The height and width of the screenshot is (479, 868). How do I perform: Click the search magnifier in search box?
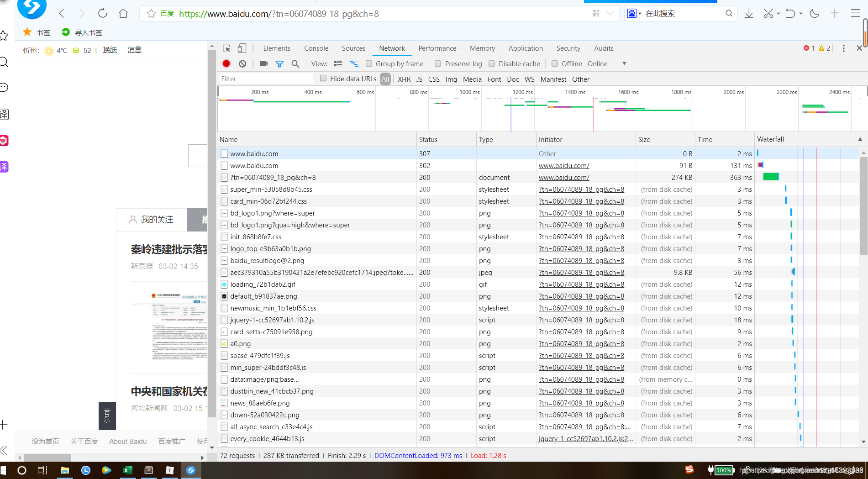(x=729, y=14)
